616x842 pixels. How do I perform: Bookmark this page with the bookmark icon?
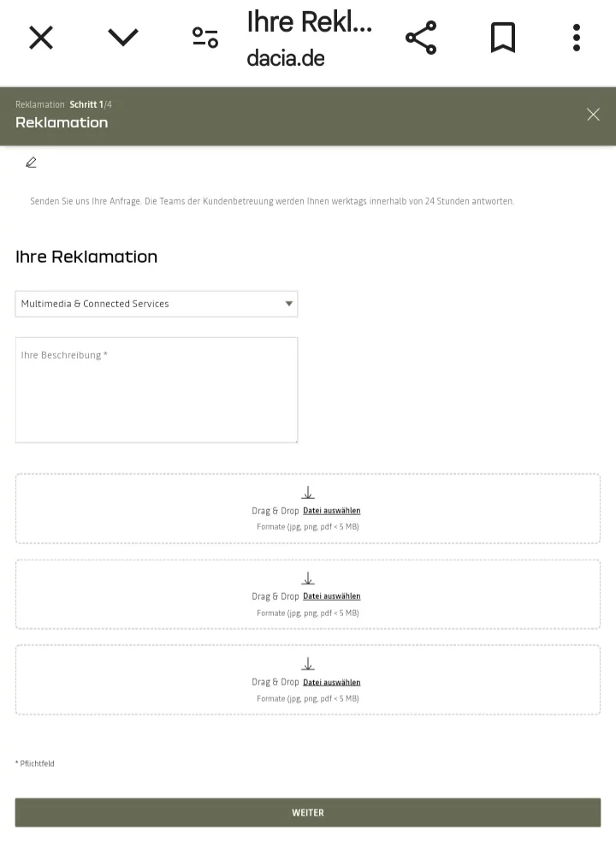point(503,38)
